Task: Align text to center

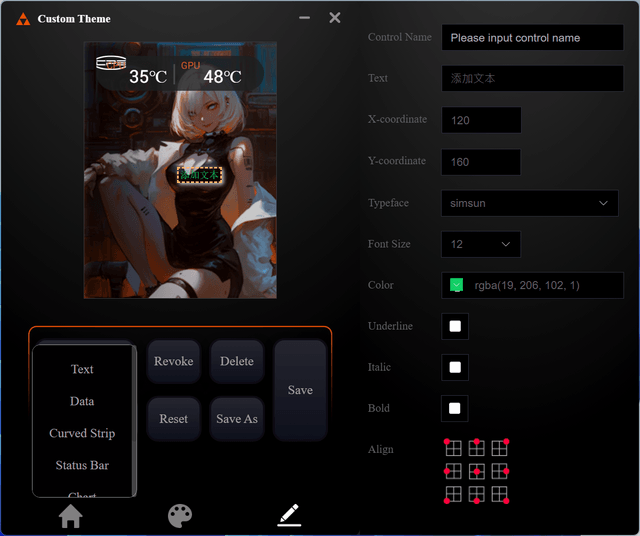Action: (476, 471)
